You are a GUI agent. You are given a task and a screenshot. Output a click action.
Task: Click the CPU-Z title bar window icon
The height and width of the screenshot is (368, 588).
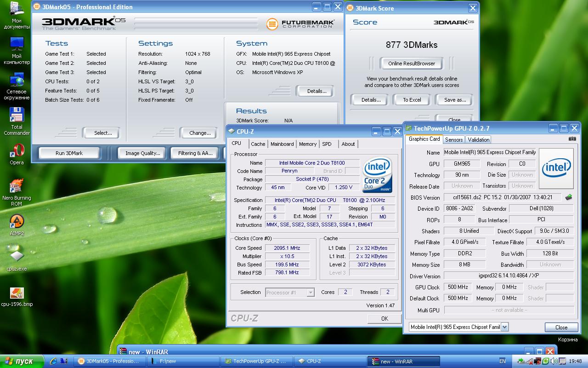pyautogui.click(x=231, y=131)
